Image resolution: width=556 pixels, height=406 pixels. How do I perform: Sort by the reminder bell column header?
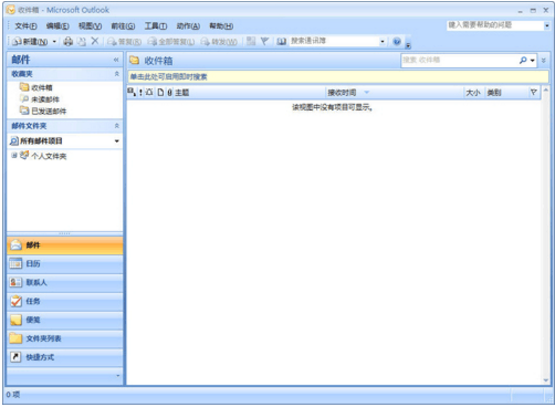(x=149, y=93)
